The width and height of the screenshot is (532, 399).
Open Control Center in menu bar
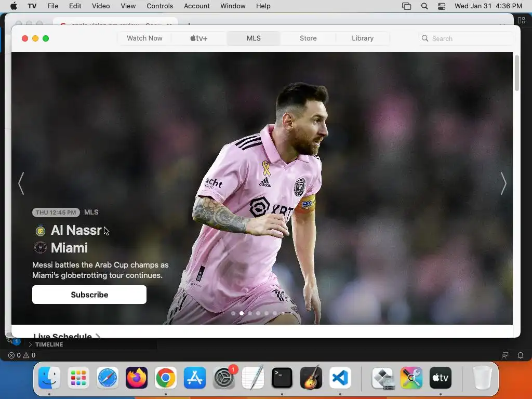pos(442,6)
